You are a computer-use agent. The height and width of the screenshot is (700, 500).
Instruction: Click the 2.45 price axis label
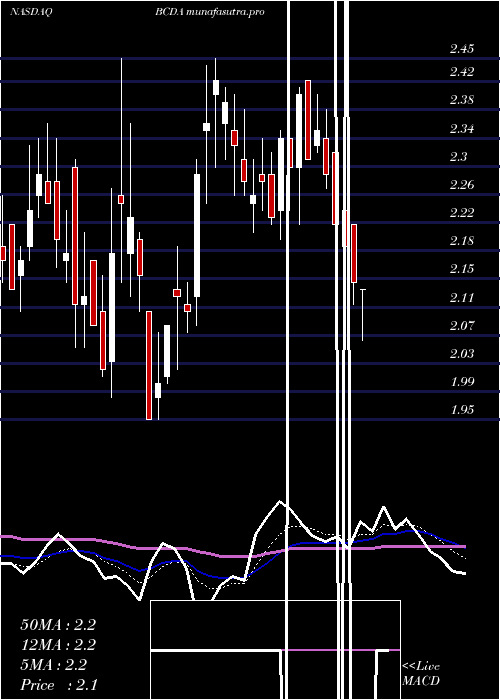[x=462, y=49]
